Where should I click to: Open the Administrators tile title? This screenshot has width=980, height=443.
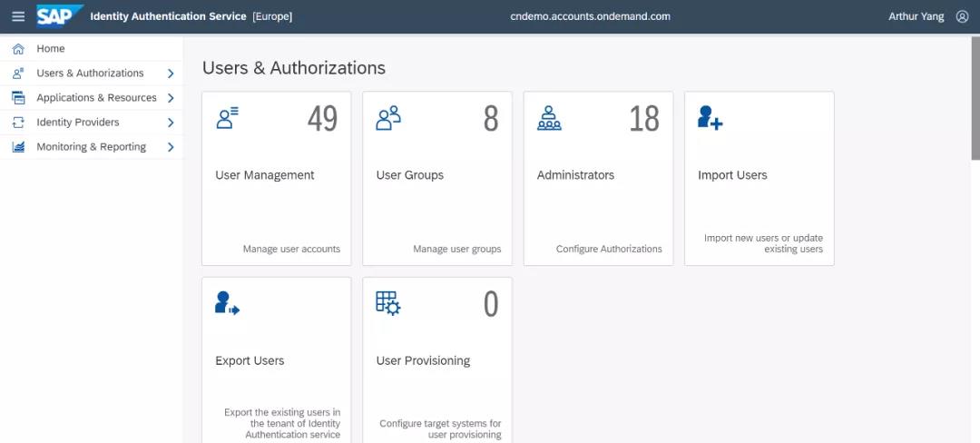pos(575,175)
